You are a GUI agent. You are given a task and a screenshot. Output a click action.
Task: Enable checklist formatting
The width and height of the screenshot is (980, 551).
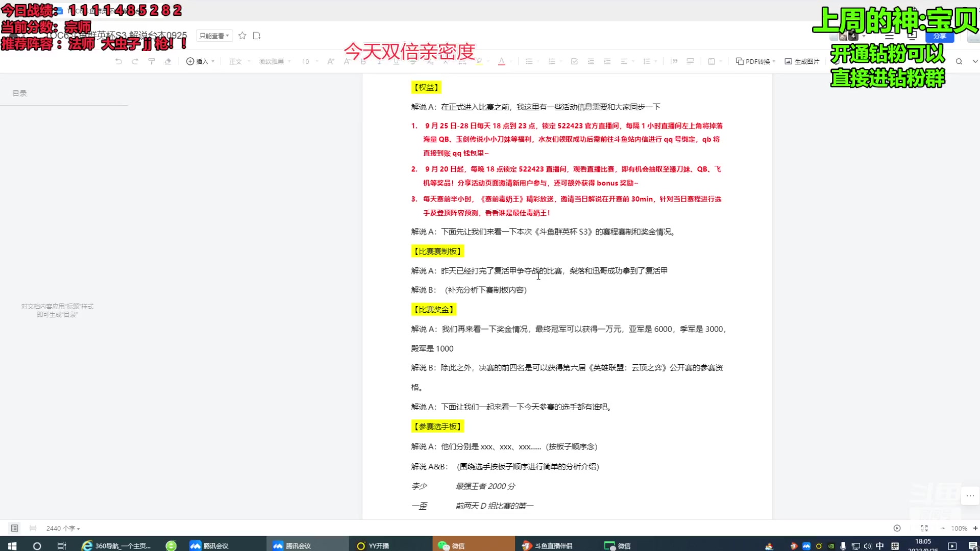point(574,61)
